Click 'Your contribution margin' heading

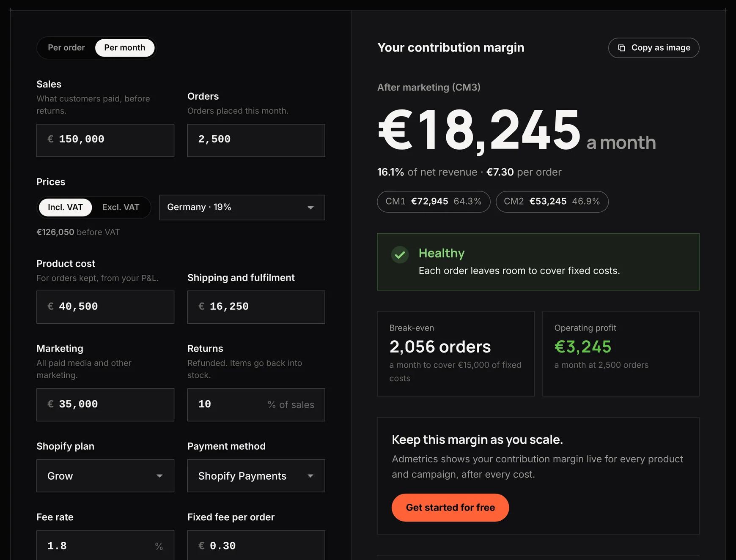451,47
